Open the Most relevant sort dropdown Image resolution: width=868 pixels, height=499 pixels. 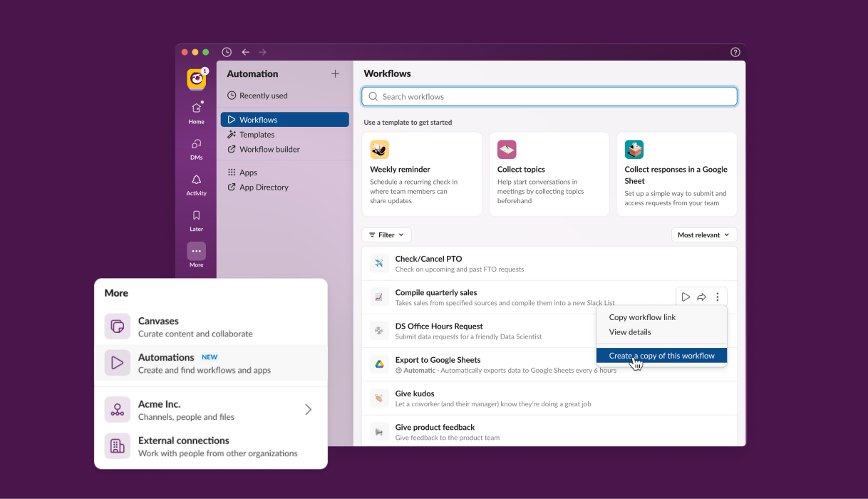click(703, 235)
